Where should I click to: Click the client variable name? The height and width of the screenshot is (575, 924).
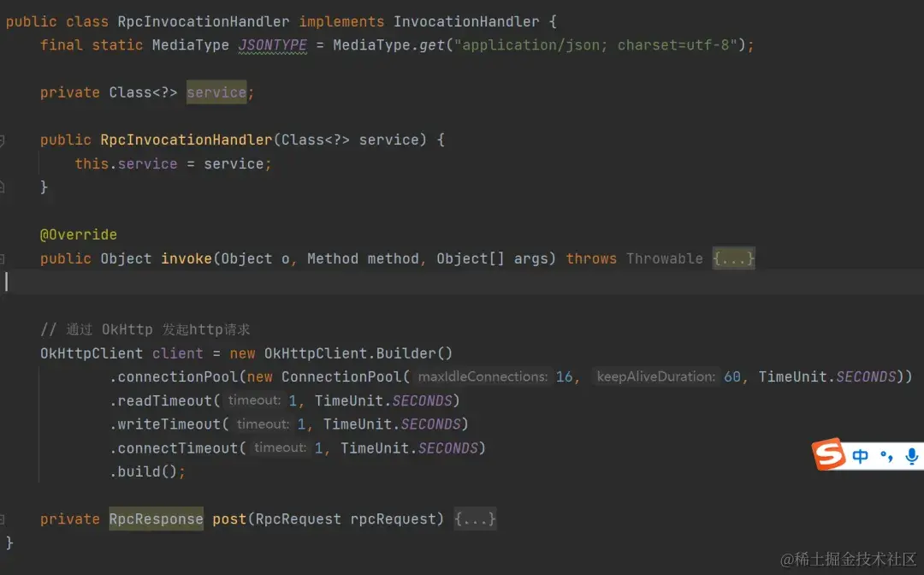tap(177, 353)
